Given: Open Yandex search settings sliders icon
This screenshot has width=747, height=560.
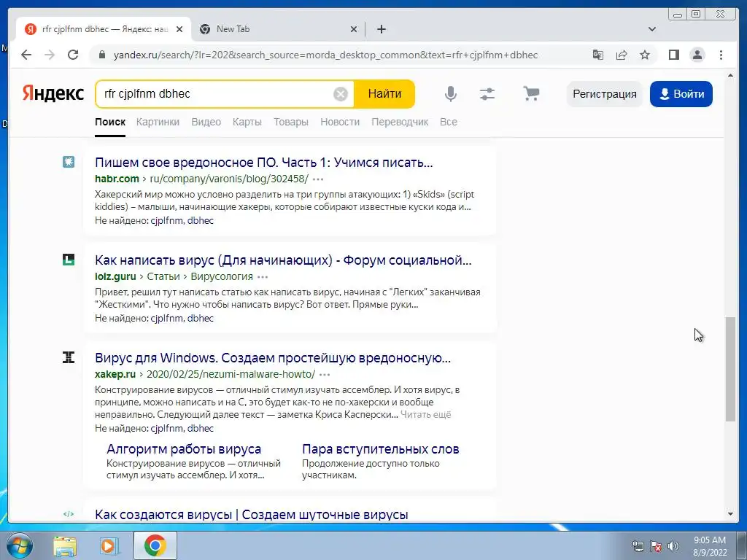Looking at the screenshot, I should [x=487, y=94].
